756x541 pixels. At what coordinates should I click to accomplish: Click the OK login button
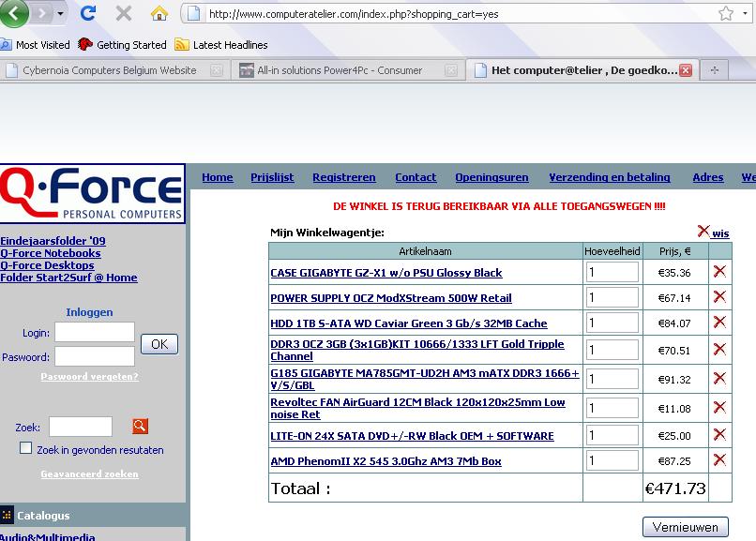[x=159, y=344]
